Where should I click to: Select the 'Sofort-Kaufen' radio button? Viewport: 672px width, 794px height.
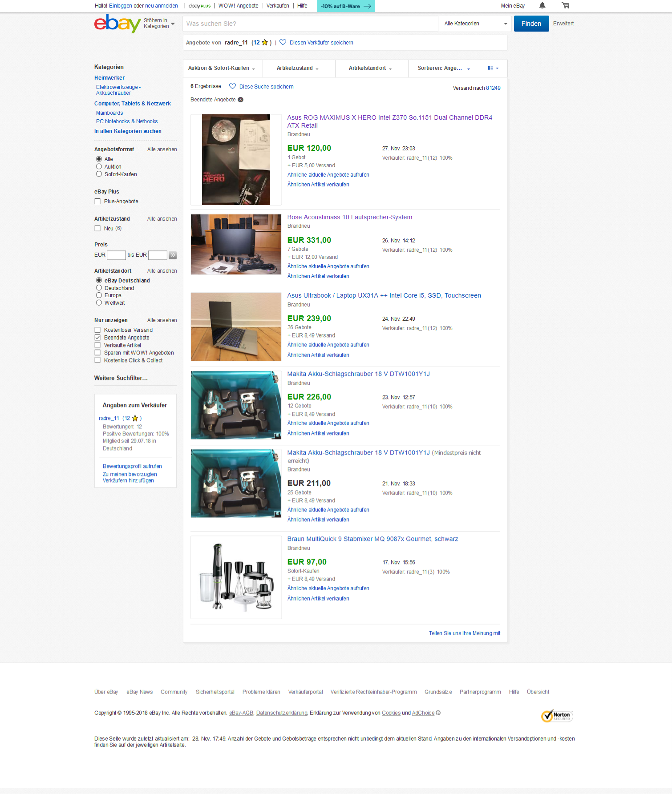(x=99, y=174)
